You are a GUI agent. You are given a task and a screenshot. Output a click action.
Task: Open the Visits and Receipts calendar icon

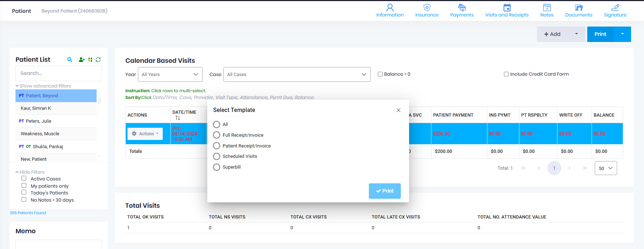tap(507, 8)
